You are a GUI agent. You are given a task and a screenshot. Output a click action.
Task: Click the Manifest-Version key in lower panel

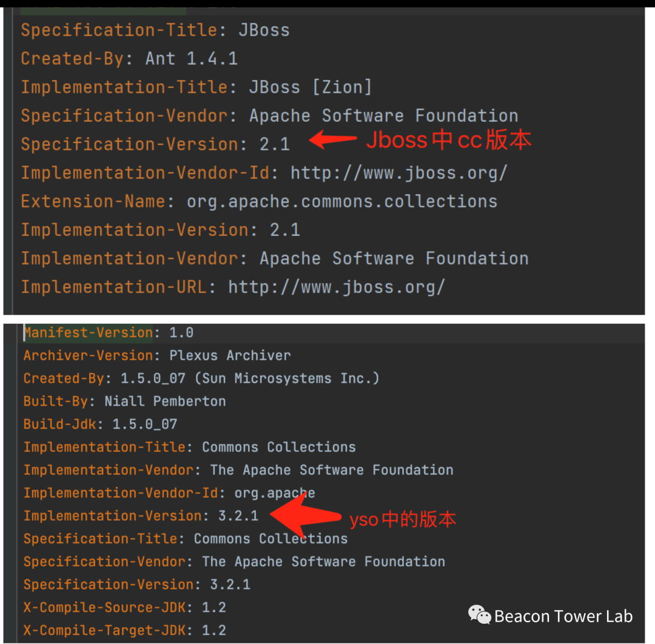coord(88,332)
